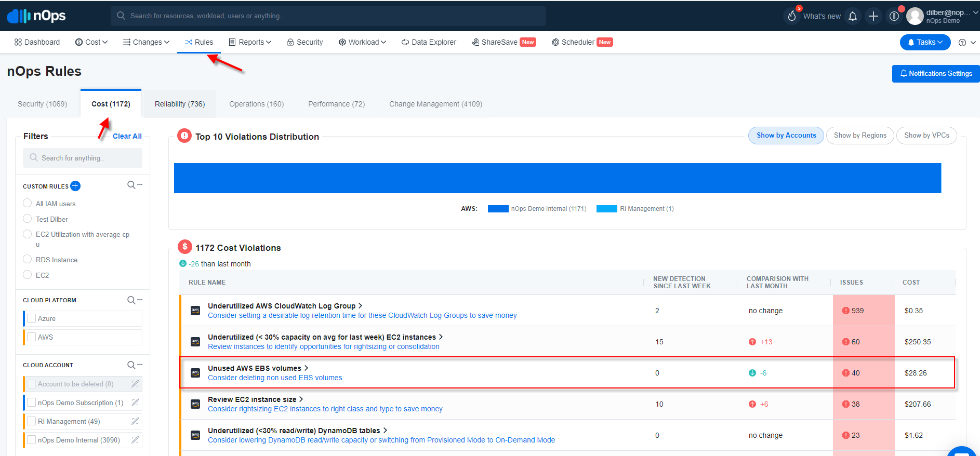Click the Clear All filters link
The width and height of the screenshot is (980, 456).
pyautogui.click(x=127, y=136)
